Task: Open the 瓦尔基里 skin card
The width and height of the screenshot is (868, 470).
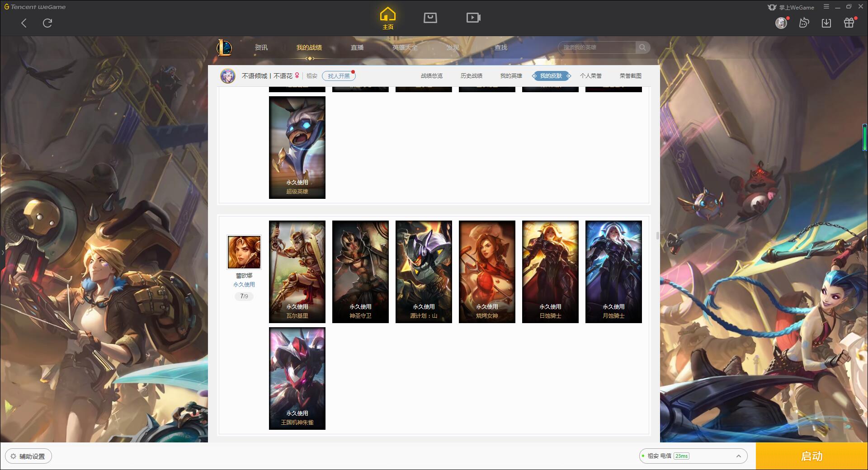Action: point(297,272)
